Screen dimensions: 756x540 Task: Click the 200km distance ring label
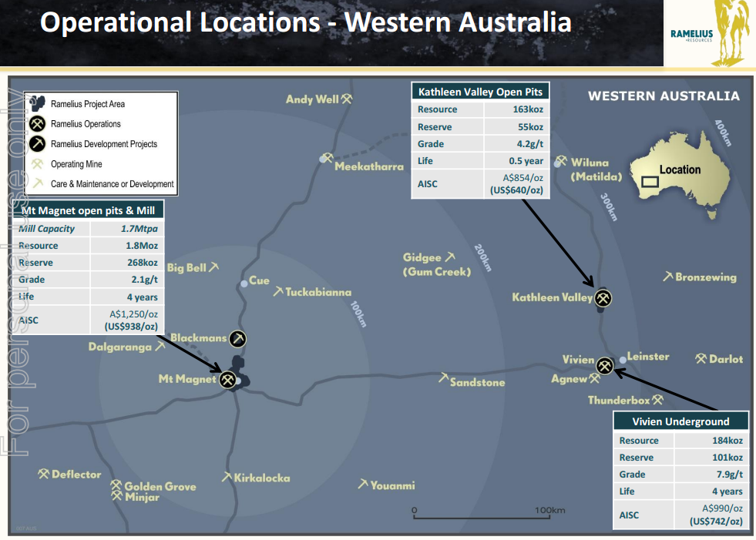(482, 257)
